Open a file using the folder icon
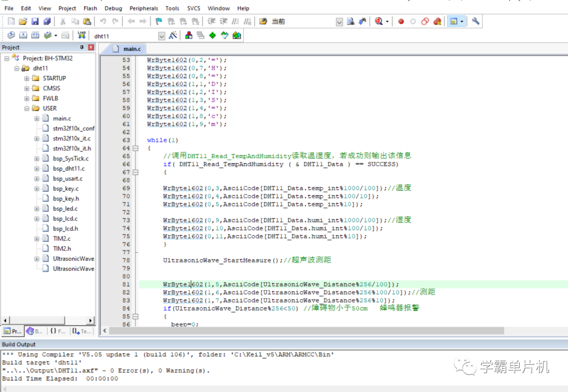This screenshot has width=568, height=392. click(x=23, y=22)
